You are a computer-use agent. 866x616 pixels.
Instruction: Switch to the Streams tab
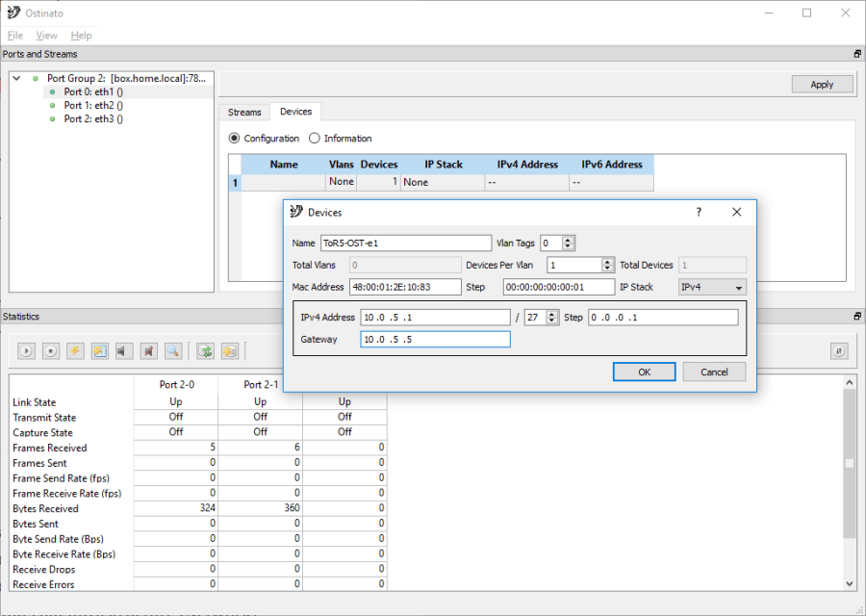(244, 113)
